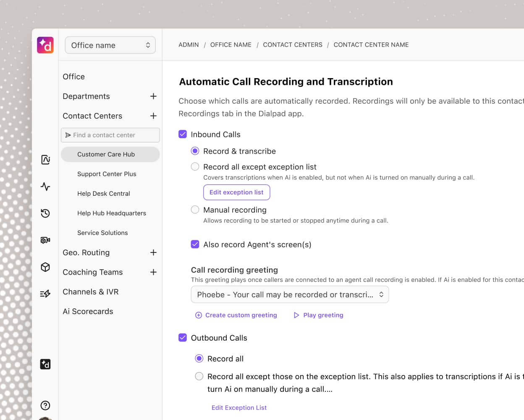The width and height of the screenshot is (524, 420).
Task: Click the lightning bolt list icon
Action: 45,294
